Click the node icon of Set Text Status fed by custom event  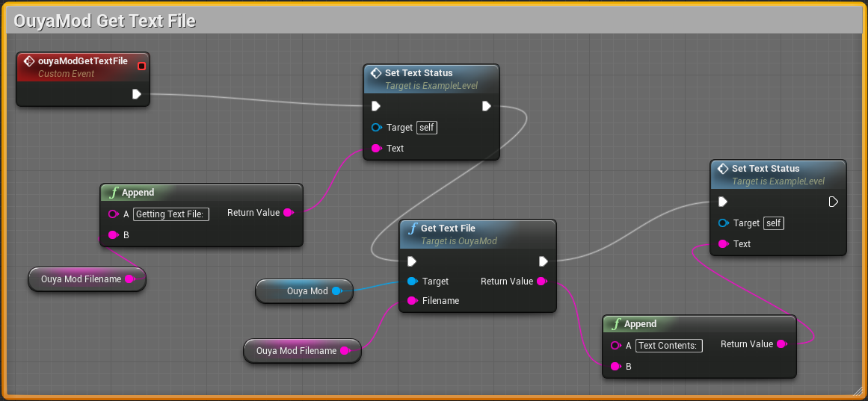tap(376, 73)
